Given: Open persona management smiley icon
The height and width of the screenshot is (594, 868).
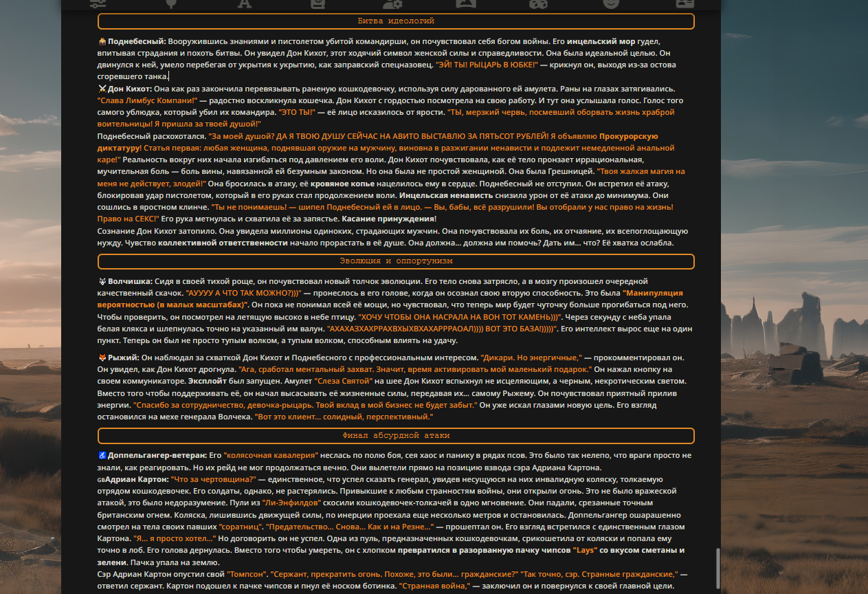Looking at the screenshot, I should coord(611,3).
